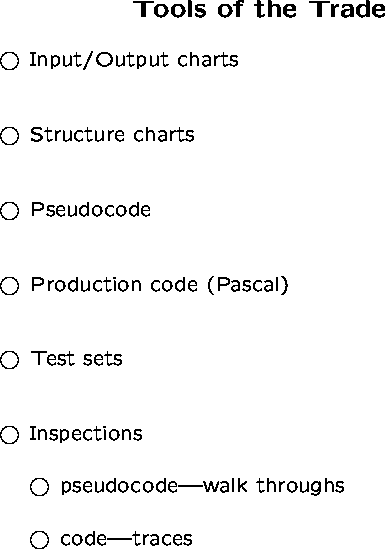Click the Inspections heading text
Screen dimensions: 385x549
pos(86,433)
